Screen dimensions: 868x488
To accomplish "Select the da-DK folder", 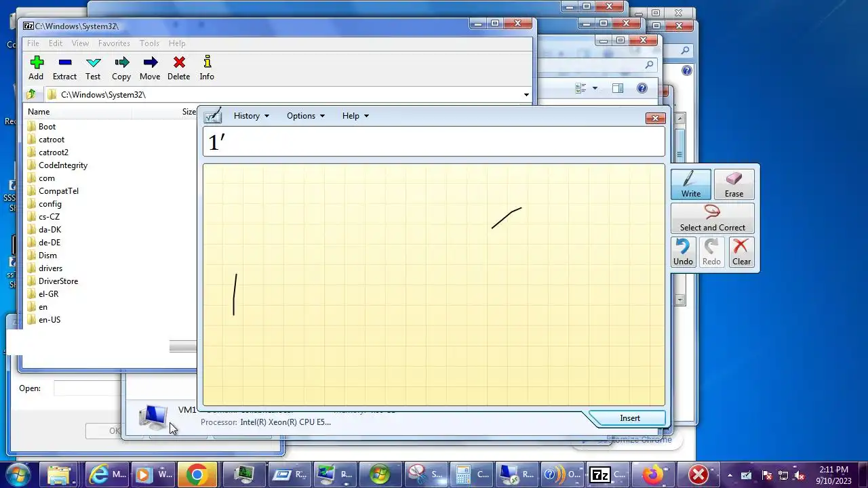I will click(x=50, y=230).
